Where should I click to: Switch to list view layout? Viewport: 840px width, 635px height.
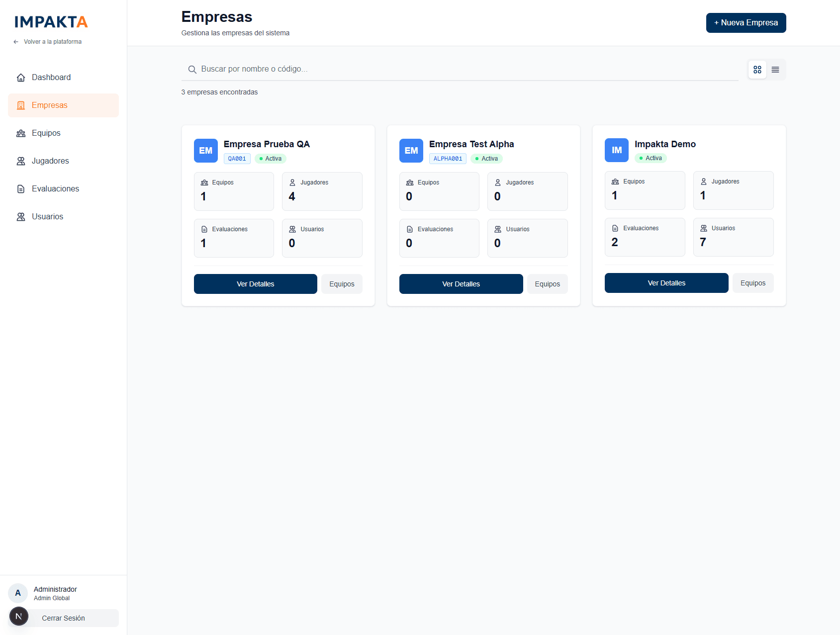coord(775,70)
